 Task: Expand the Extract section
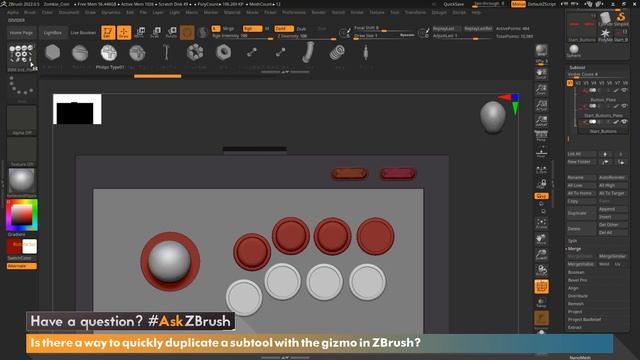click(x=574, y=327)
